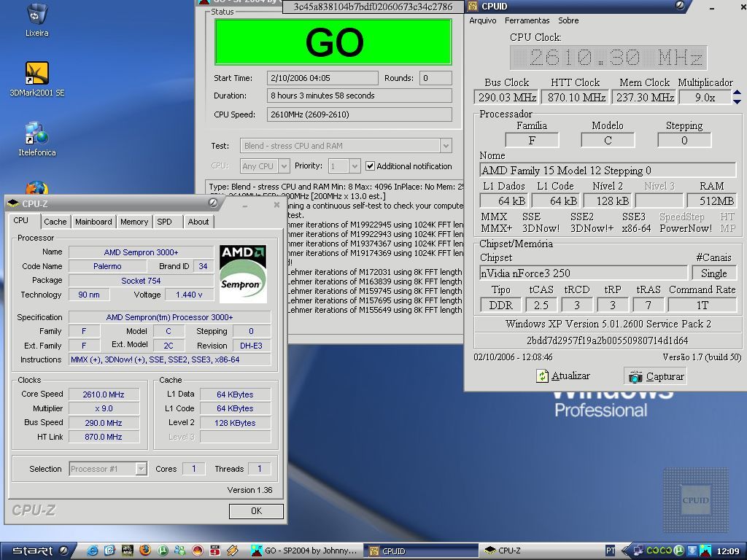
Task: Open MSN Messenger from the quick launch bar
Action: point(179,551)
